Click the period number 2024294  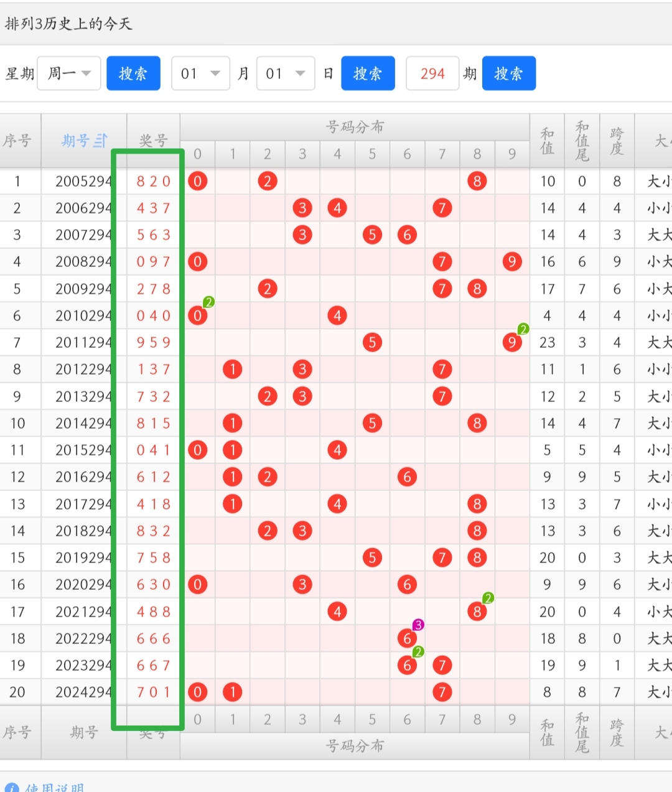click(x=83, y=692)
